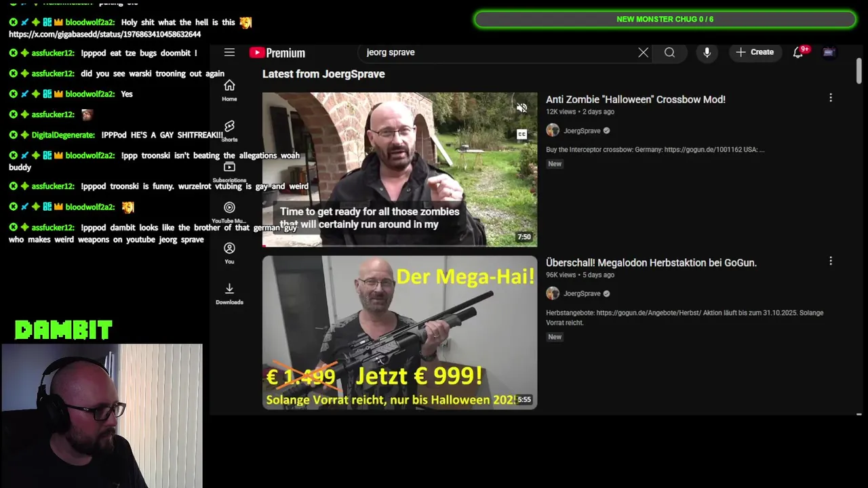Click JoergSprave channel name under Megalodon video
The width and height of the screenshot is (868, 488).
(x=582, y=293)
